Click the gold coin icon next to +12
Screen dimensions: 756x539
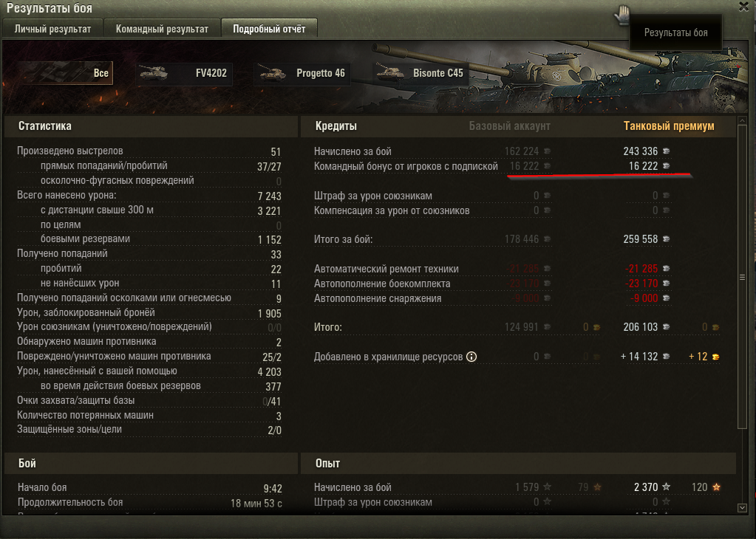pyautogui.click(x=715, y=357)
